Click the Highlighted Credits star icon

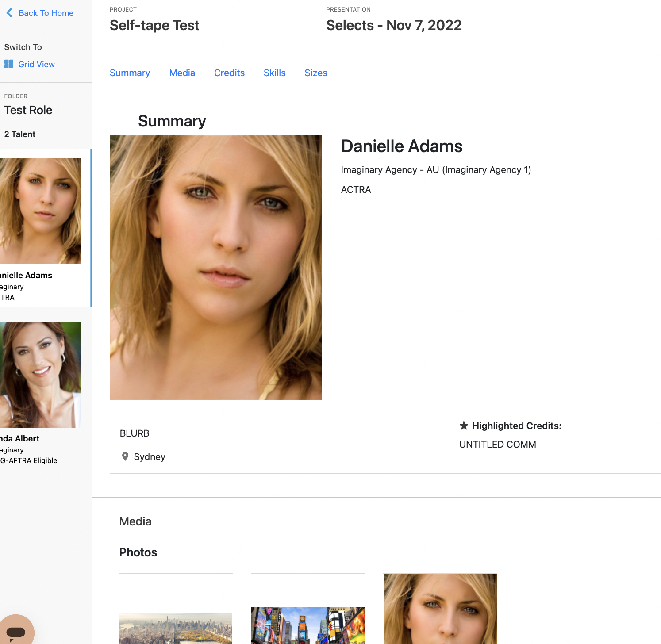(464, 425)
